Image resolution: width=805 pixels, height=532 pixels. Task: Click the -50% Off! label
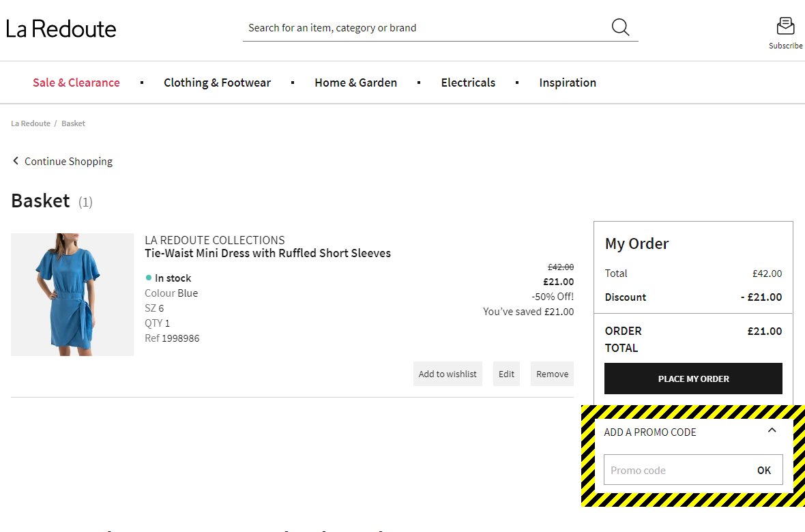[553, 297]
